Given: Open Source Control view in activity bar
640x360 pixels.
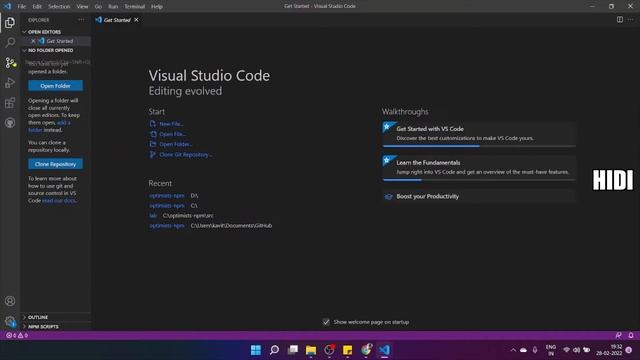Looking at the screenshot, I should [x=10, y=62].
